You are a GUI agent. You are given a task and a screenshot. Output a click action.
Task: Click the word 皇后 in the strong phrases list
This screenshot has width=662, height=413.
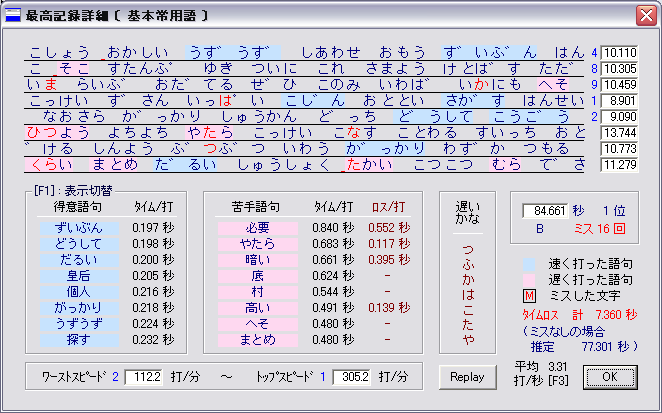[77, 276]
